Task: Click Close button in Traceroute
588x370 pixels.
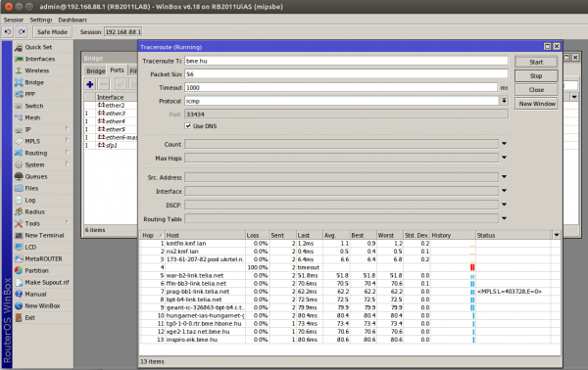Action: click(536, 90)
